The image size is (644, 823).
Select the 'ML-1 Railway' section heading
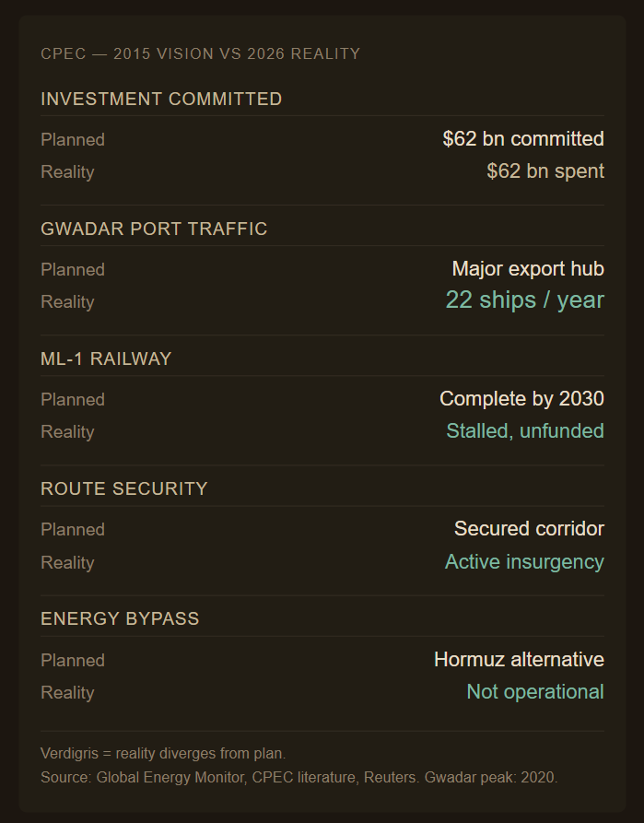(x=107, y=359)
